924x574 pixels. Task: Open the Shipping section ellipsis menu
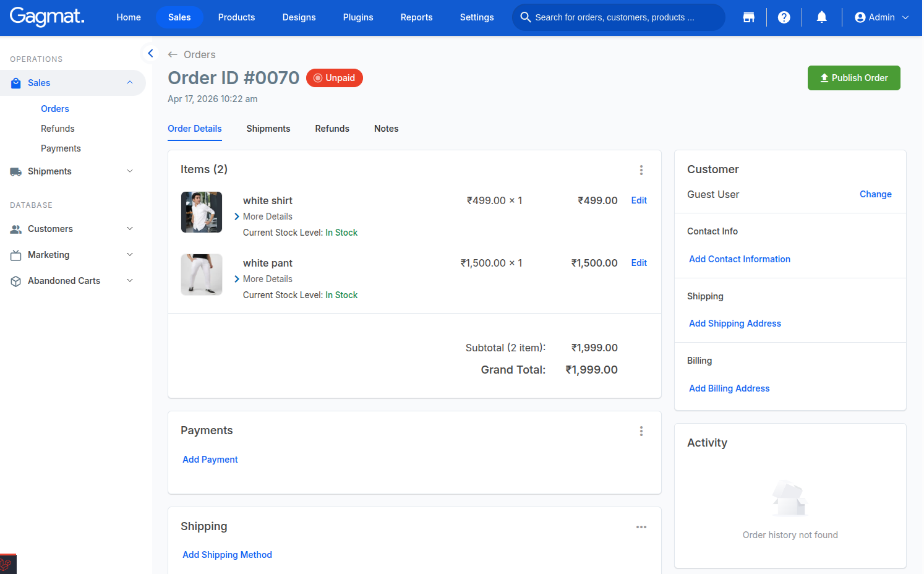pos(641,527)
